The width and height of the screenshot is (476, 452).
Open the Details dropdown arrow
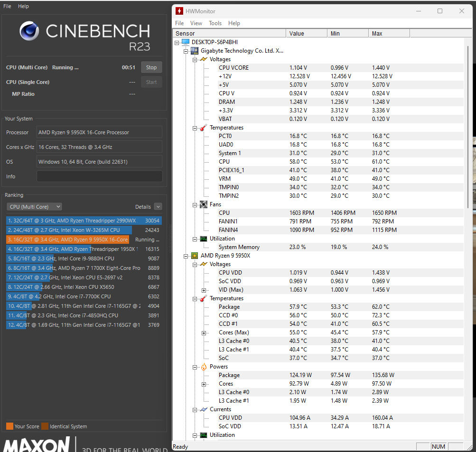pos(158,207)
